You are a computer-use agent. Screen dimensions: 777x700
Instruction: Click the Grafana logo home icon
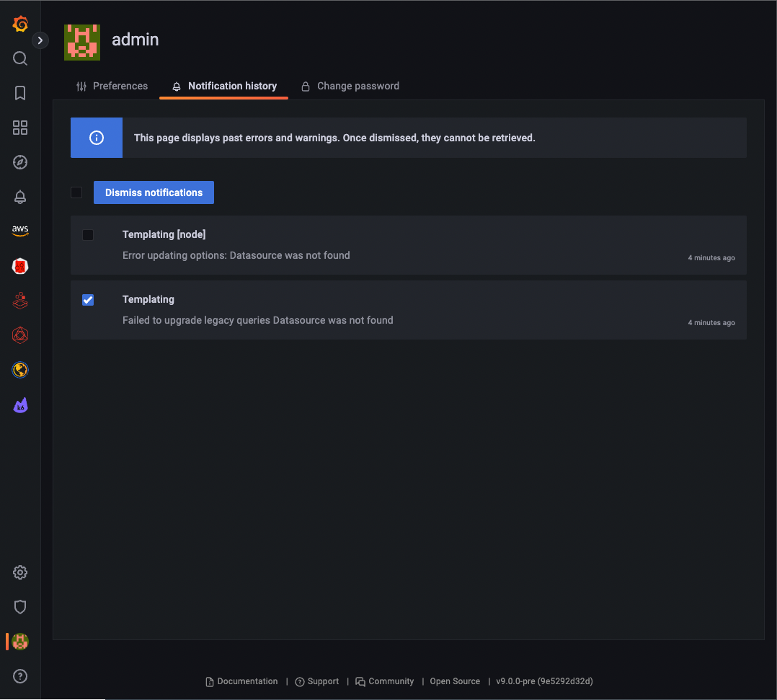20,25
